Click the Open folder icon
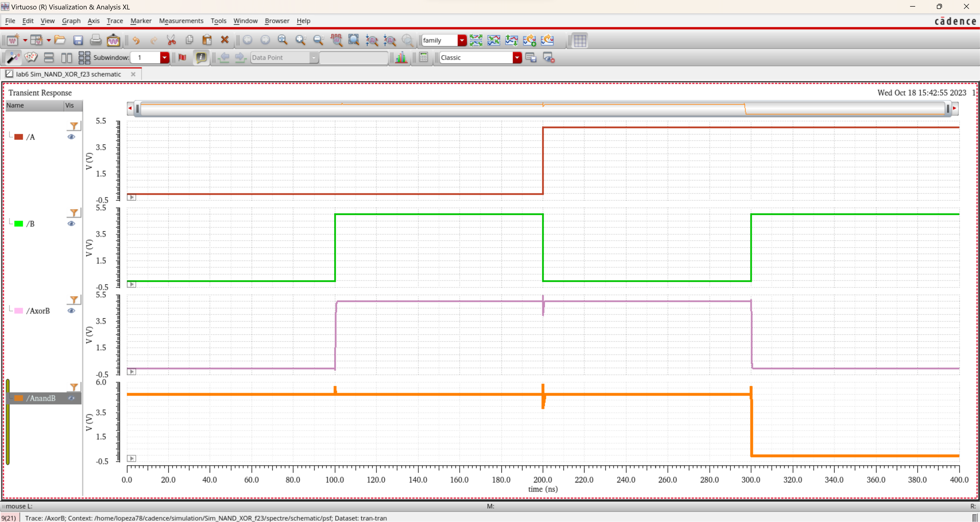Image resolution: width=980 pixels, height=522 pixels. click(60, 40)
